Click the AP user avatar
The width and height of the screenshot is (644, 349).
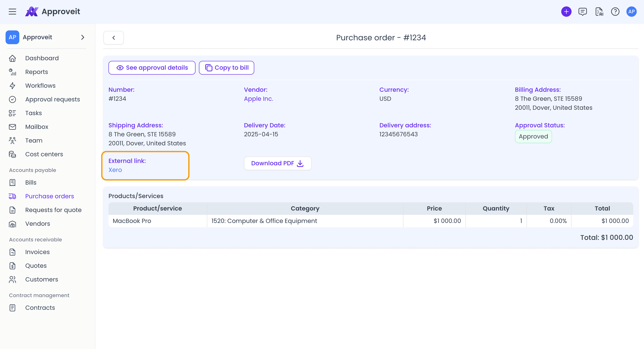631,11
